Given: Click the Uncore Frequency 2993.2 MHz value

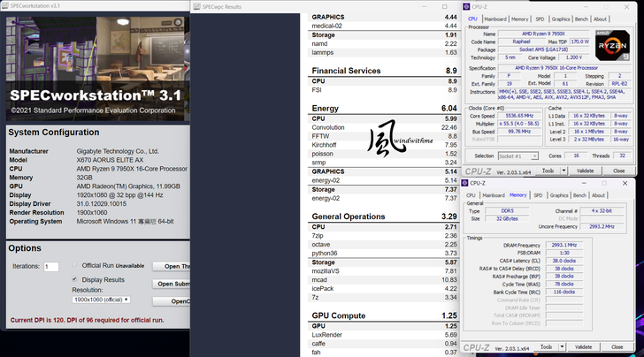Looking at the screenshot, I should (602, 226).
